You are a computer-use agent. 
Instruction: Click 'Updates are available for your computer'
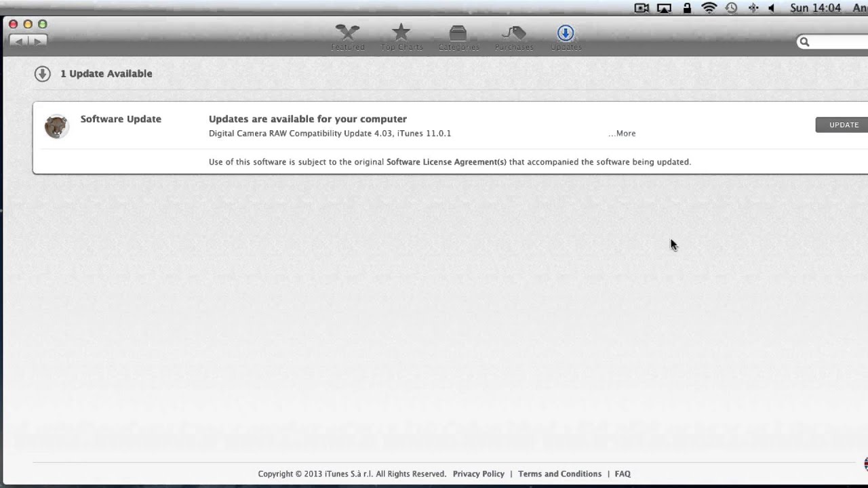click(308, 119)
